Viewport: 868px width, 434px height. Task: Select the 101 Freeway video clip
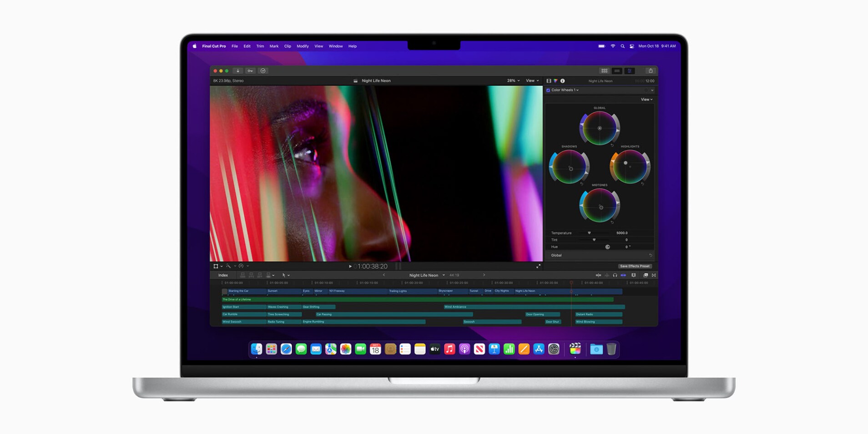pos(358,291)
